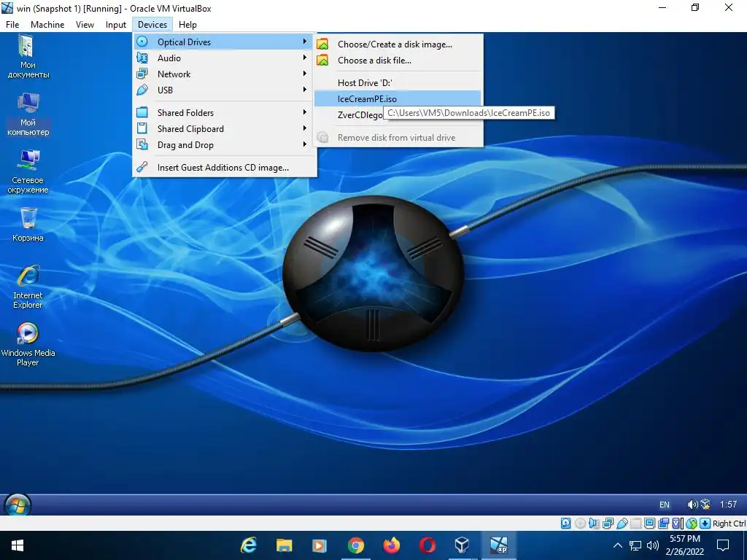Expand the Network submenu arrow
This screenshot has width=747, height=560.
click(x=304, y=74)
